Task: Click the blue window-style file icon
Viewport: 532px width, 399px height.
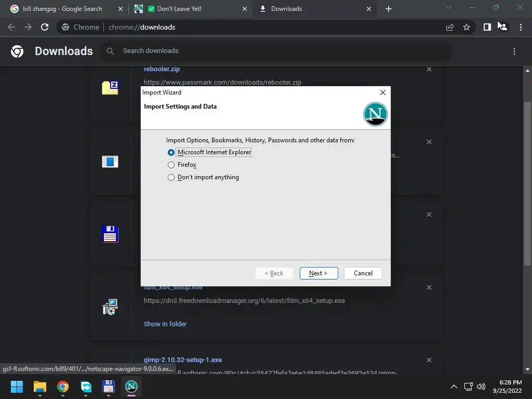Action: point(110,162)
